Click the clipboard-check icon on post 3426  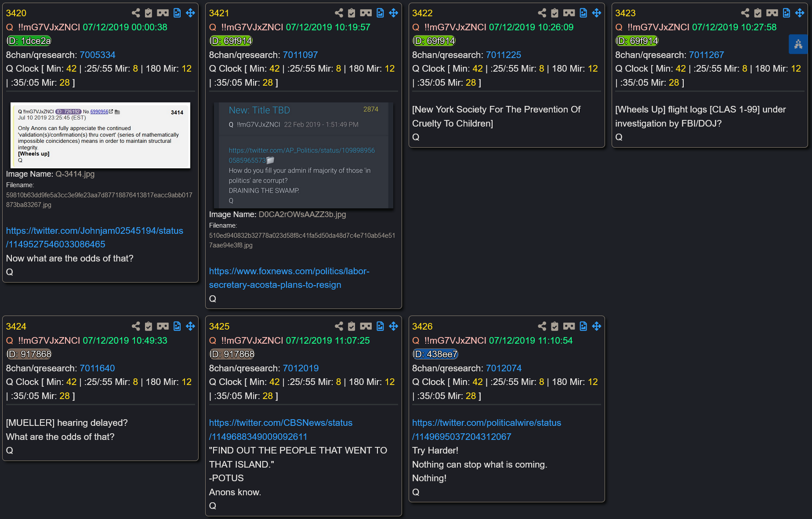click(x=555, y=326)
